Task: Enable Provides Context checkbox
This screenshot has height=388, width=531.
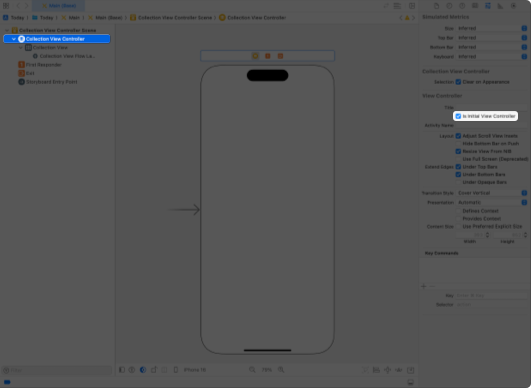Action: coord(458,219)
